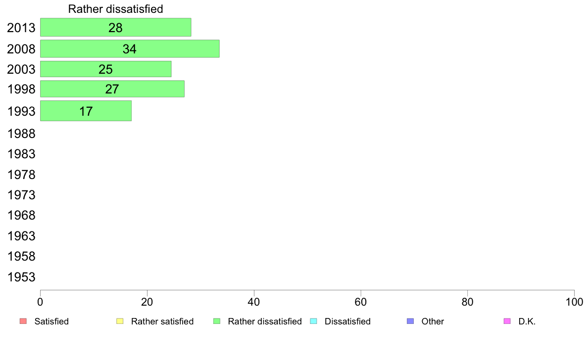
Task: Click the 1988 year label
Action: click(x=21, y=134)
